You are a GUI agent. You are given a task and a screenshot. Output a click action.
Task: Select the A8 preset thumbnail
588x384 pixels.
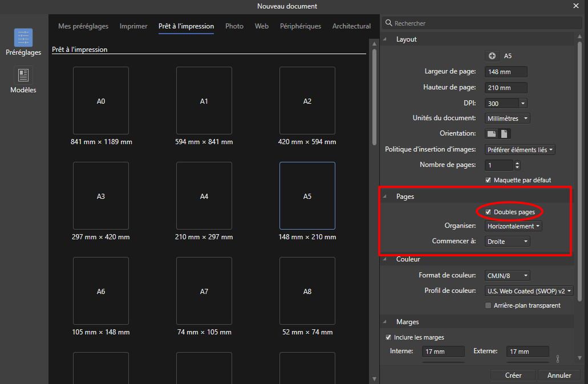307,291
